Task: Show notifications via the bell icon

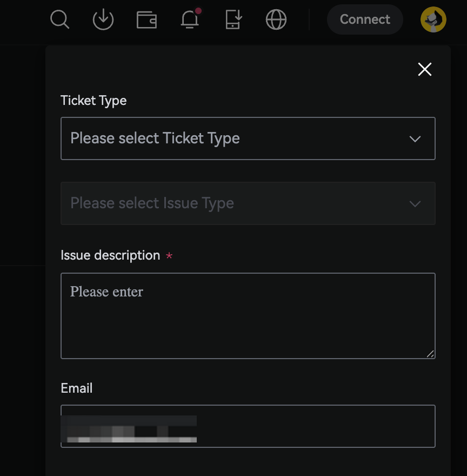Action: click(190, 20)
